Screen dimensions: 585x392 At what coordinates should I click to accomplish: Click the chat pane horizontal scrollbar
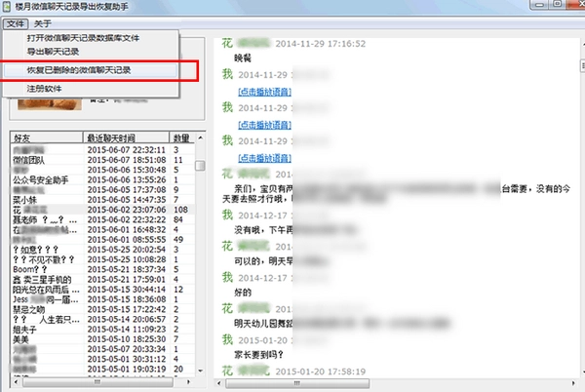pos(390,383)
